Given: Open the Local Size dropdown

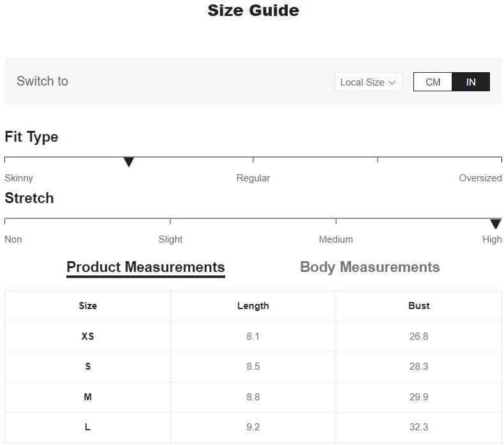Looking at the screenshot, I should (368, 82).
